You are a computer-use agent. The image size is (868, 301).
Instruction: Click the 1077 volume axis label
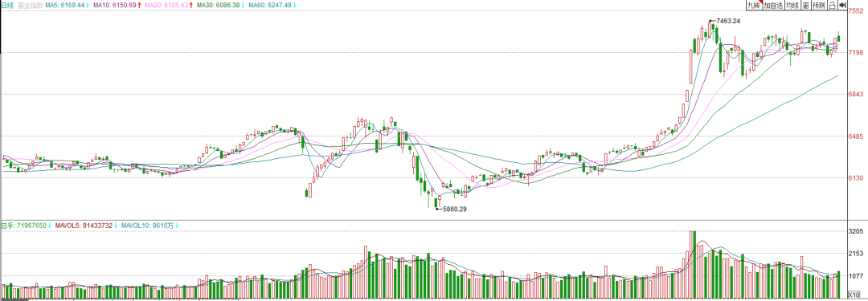856,276
